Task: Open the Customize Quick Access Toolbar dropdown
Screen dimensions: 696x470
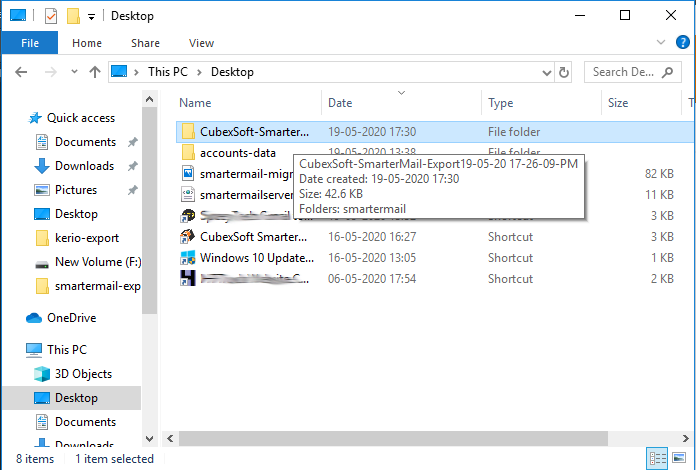Action: click(x=91, y=17)
